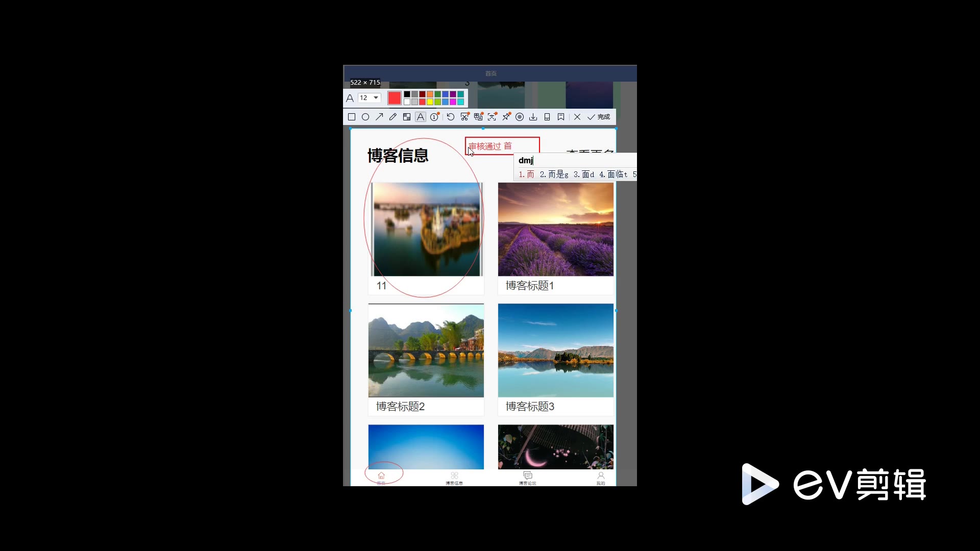Save the screenshot with the download icon

(533, 117)
